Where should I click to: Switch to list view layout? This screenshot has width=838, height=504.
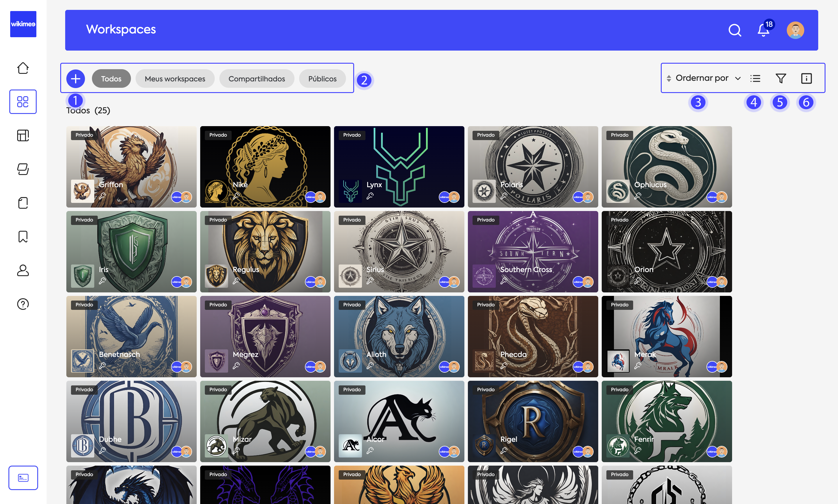coord(755,78)
